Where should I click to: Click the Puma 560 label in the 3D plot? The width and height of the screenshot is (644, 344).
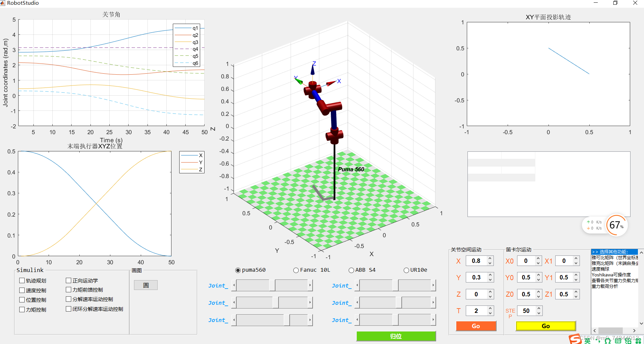[351, 169]
